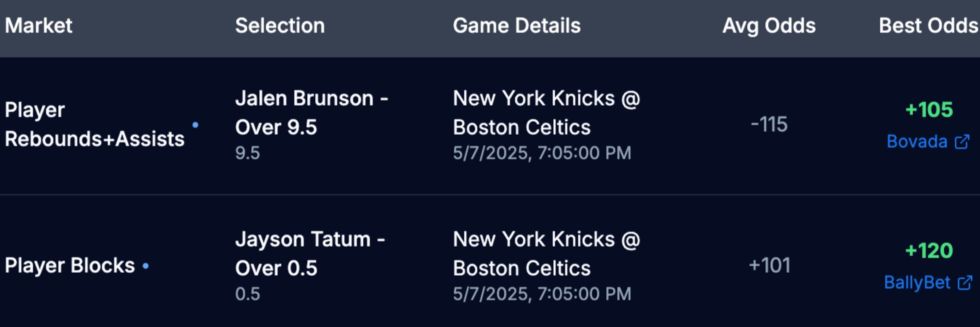
Task: Click the external link icon beside BallyBet
Action: pos(965,283)
